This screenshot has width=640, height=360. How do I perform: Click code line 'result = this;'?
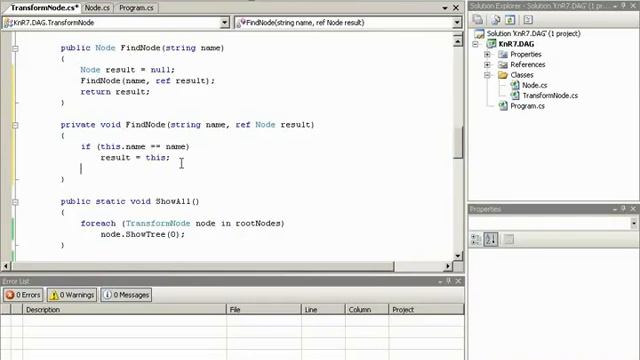coord(135,158)
